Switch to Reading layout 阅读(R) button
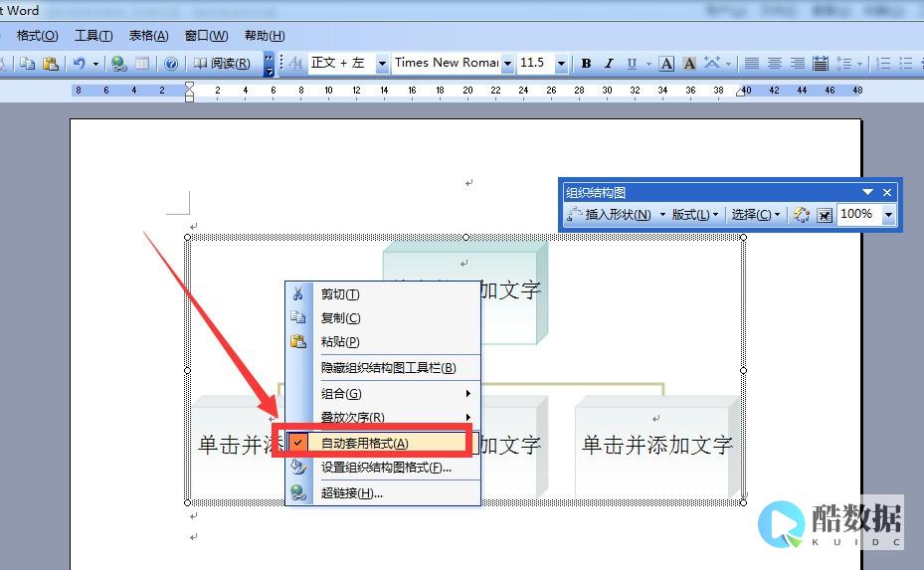The image size is (924, 570). pyautogui.click(x=222, y=63)
